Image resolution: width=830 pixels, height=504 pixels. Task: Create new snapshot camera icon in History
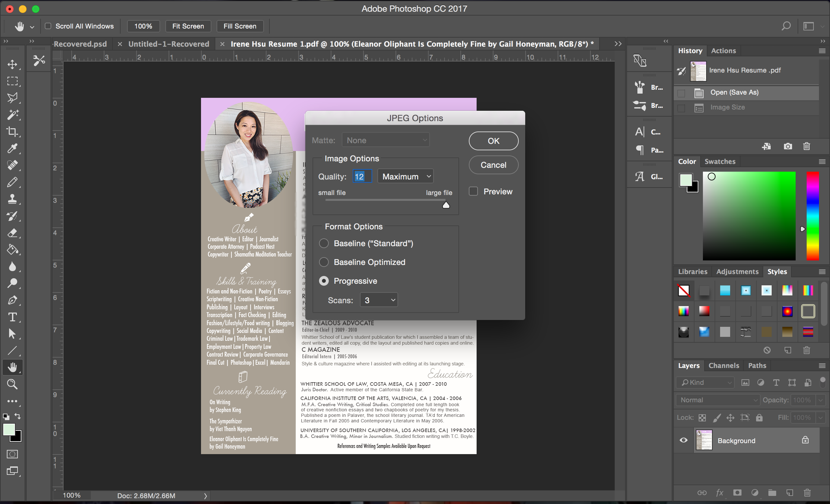coord(788,146)
